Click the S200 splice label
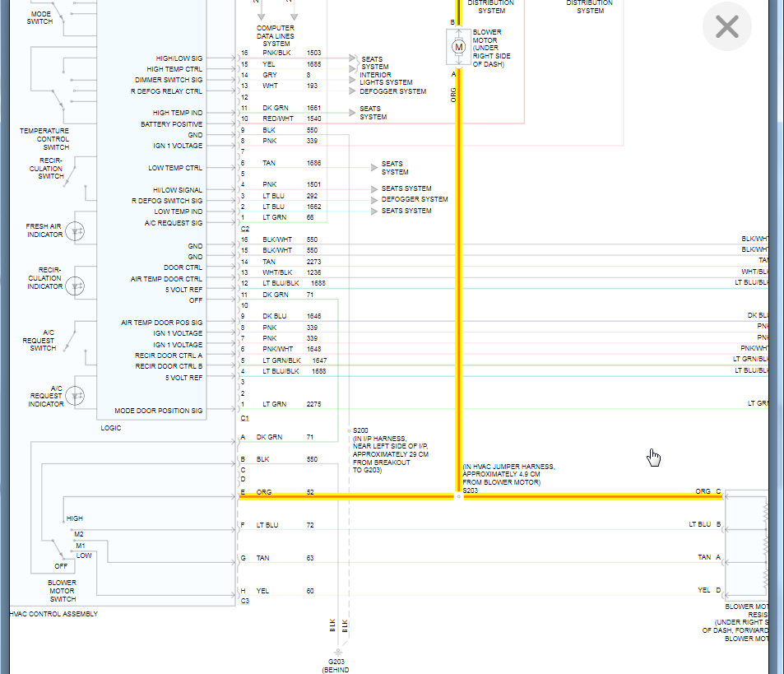The image size is (784, 674). (360, 430)
